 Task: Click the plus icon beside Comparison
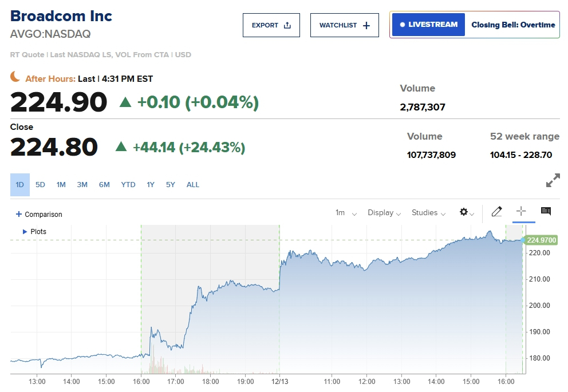coord(19,214)
